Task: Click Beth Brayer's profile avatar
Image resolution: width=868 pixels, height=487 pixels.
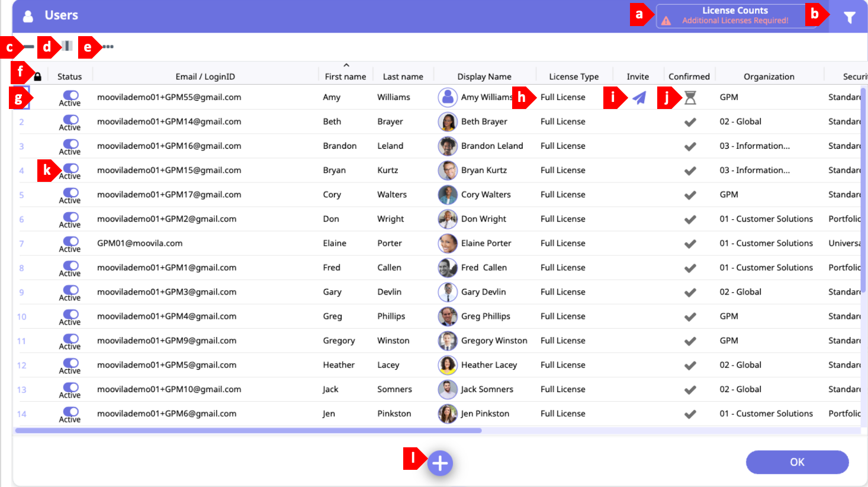Action: pos(447,121)
